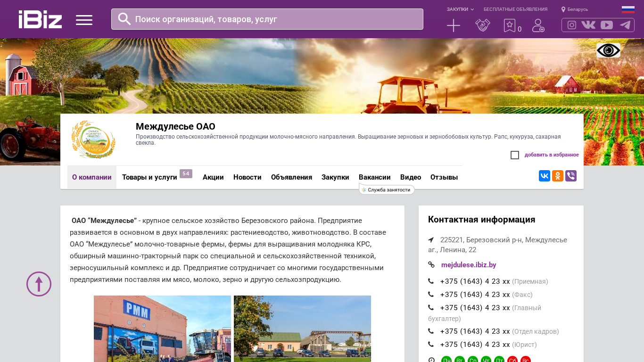
Task: Reveal the Отдел кадров phone number
Action: click(x=475, y=331)
